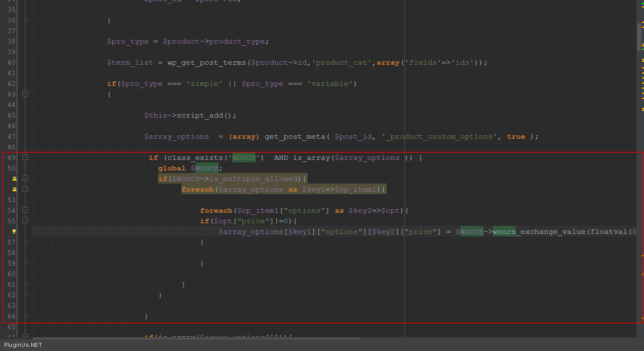
Task: Click $op_item1["options"] in inner foreach
Action: point(283,211)
